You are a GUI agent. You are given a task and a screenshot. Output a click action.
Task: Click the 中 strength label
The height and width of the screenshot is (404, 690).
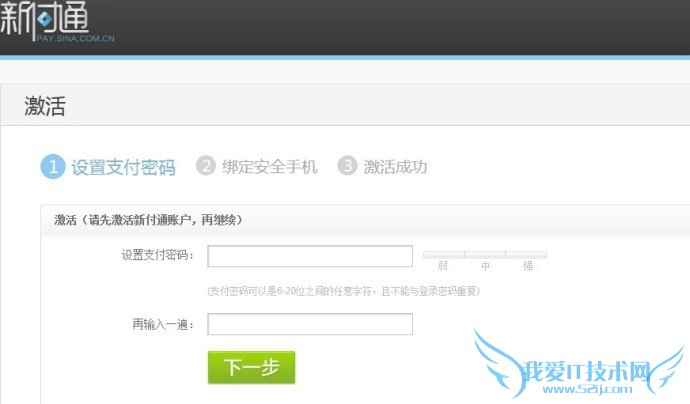pyautogui.click(x=485, y=266)
